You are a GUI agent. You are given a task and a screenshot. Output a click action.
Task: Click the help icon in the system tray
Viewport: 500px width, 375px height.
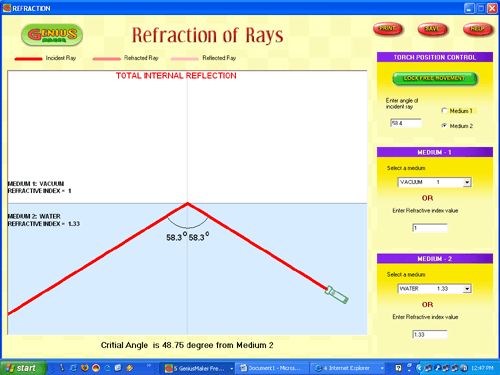pyautogui.click(x=398, y=368)
